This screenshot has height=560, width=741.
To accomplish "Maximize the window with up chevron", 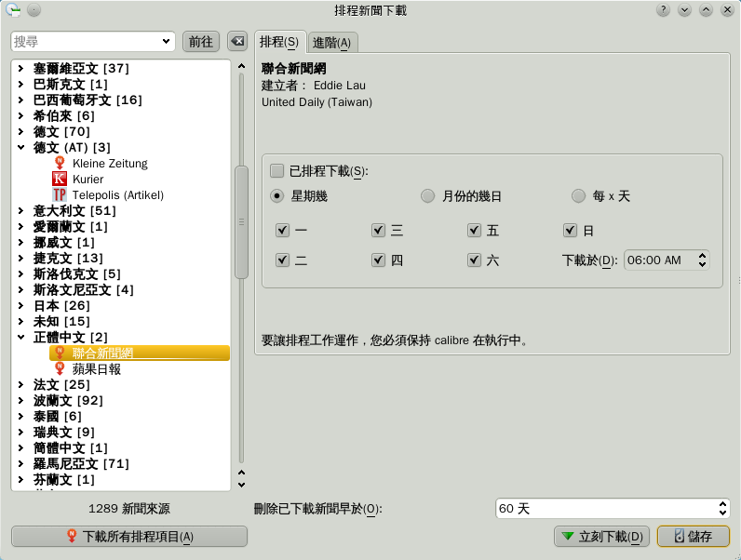I will pos(706,10).
